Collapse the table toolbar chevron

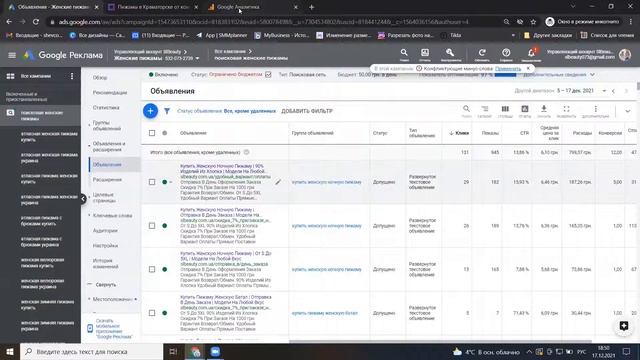pos(628,111)
